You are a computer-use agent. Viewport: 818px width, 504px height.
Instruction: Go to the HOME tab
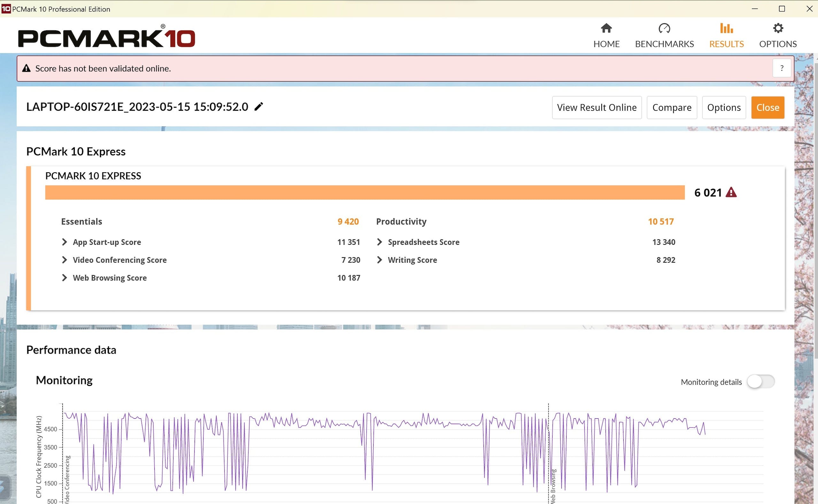[x=606, y=36]
